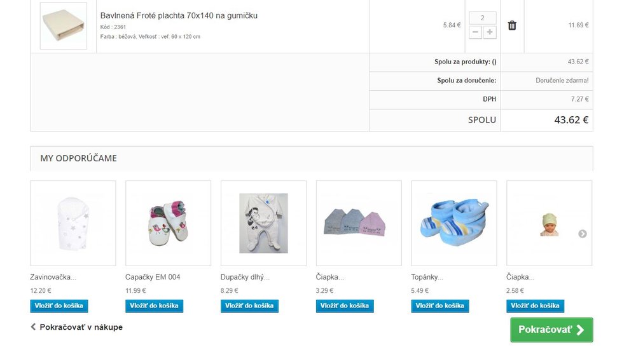Go back via Pokračovať v nákupe link
636x364 pixels.
(77, 327)
